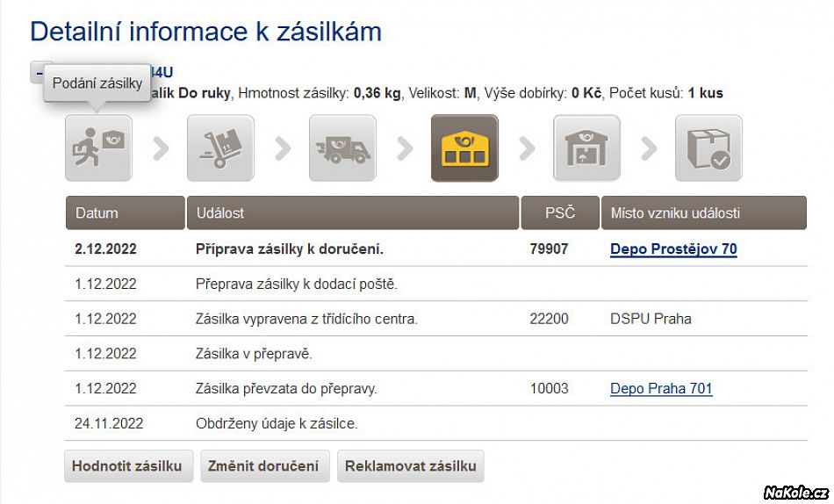Open the Depo Prostějov 70 link

point(673,249)
